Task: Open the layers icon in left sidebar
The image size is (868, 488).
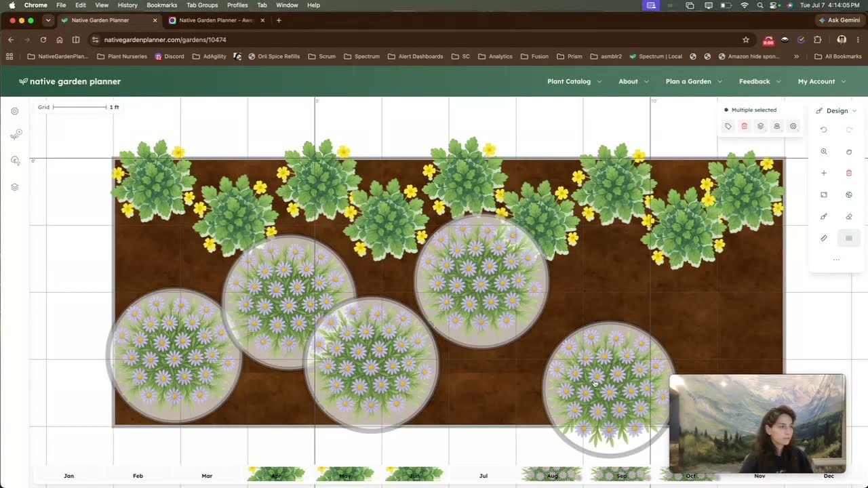Action: (15, 187)
